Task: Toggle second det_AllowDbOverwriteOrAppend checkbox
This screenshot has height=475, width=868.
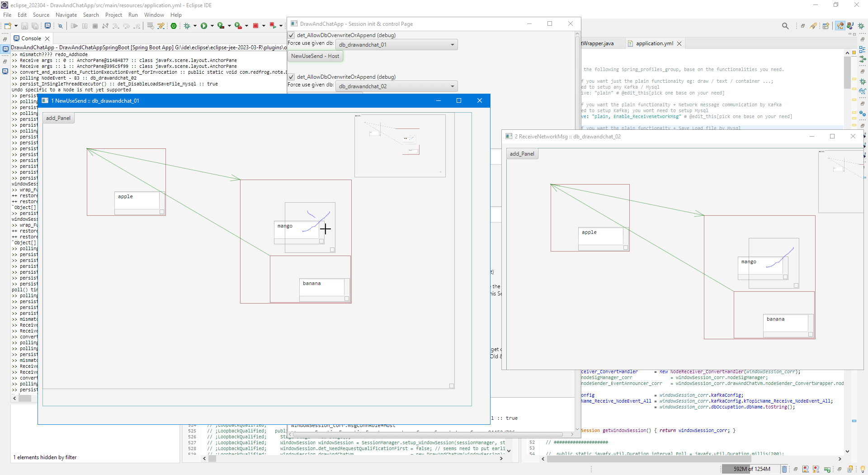Action: click(x=292, y=77)
